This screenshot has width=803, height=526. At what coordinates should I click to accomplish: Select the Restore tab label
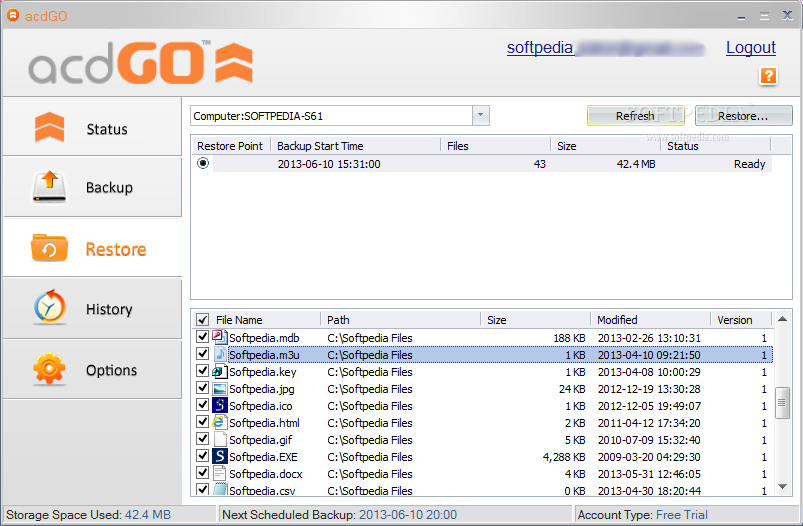tap(116, 249)
